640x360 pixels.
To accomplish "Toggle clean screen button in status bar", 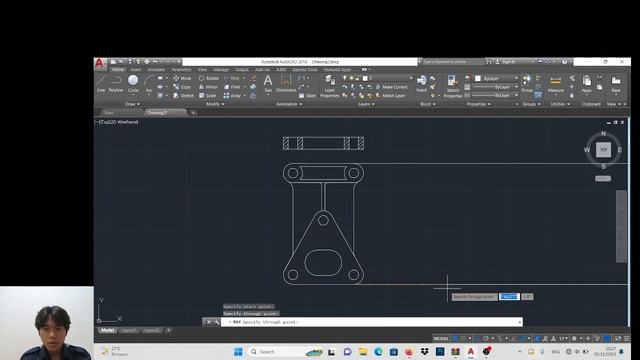I will click(x=618, y=338).
